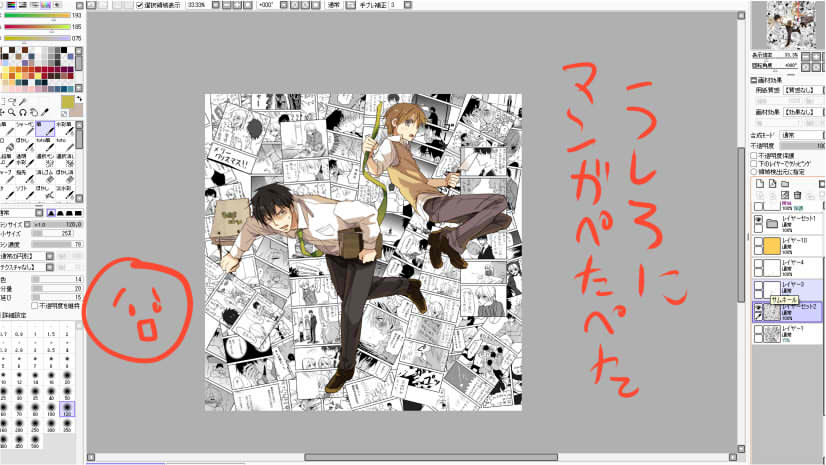Hide レイヤーセット2 with its eye icon
The image size is (826, 465).
tap(758, 308)
